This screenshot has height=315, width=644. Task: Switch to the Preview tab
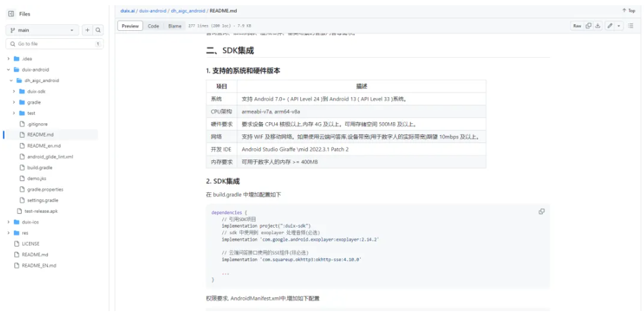point(131,26)
